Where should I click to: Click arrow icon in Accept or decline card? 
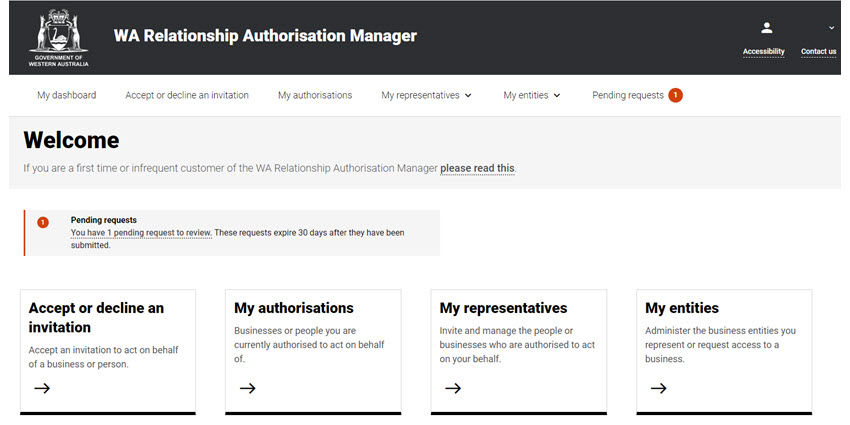42,388
